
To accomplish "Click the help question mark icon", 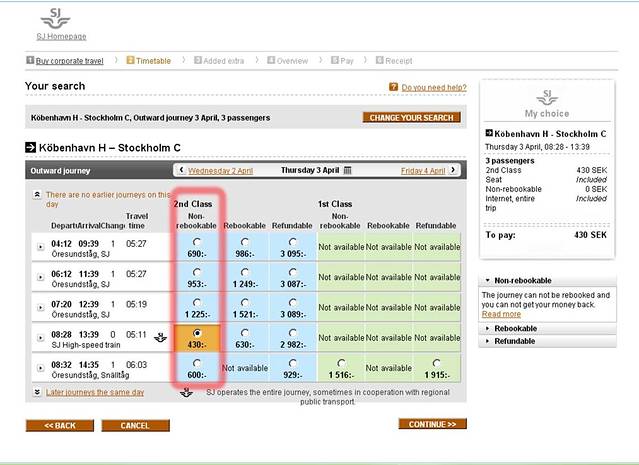I will pyautogui.click(x=393, y=88).
